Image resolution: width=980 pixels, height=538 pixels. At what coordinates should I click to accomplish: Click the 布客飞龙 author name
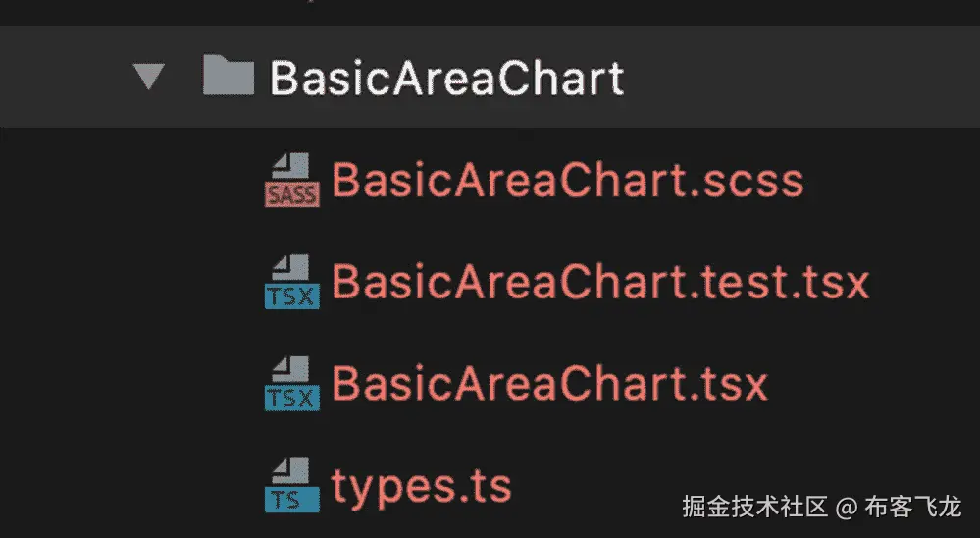click(912, 508)
